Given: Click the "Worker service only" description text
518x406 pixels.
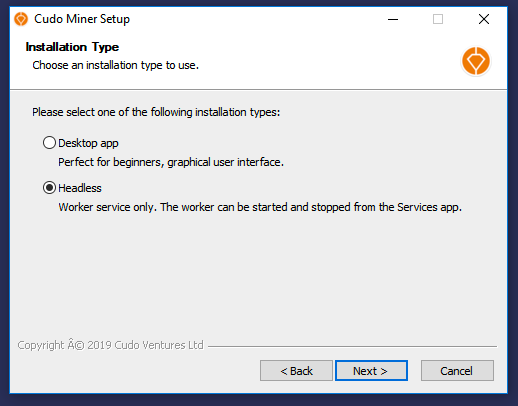Looking at the screenshot, I should click(x=260, y=207).
